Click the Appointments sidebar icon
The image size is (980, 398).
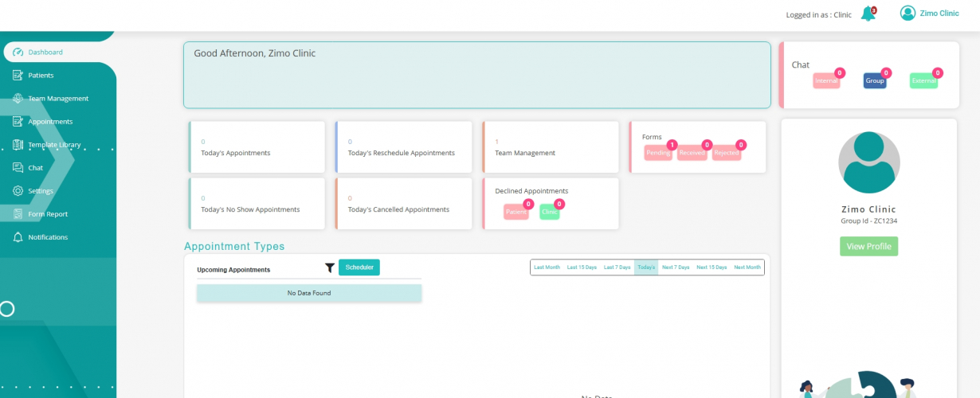tap(18, 122)
